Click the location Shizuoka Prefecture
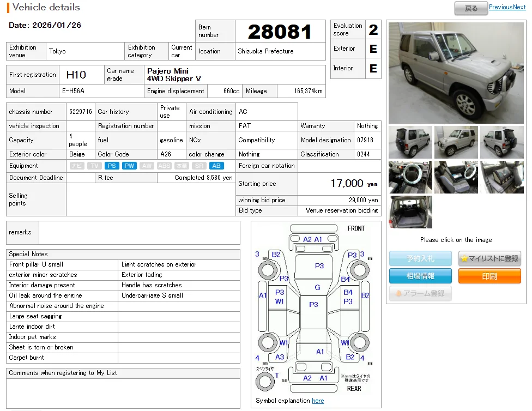The width and height of the screenshot is (532, 411). [265, 51]
